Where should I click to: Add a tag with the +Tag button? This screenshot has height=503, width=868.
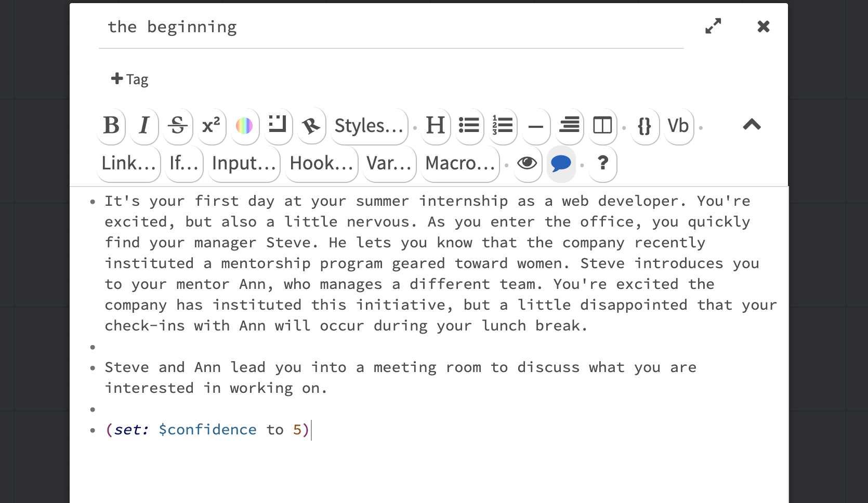coord(130,80)
